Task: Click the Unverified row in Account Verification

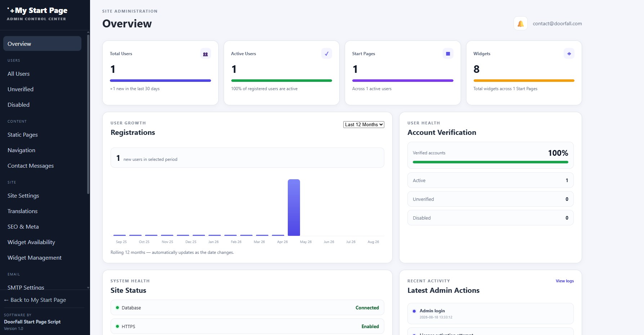Action: pos(491,199)
